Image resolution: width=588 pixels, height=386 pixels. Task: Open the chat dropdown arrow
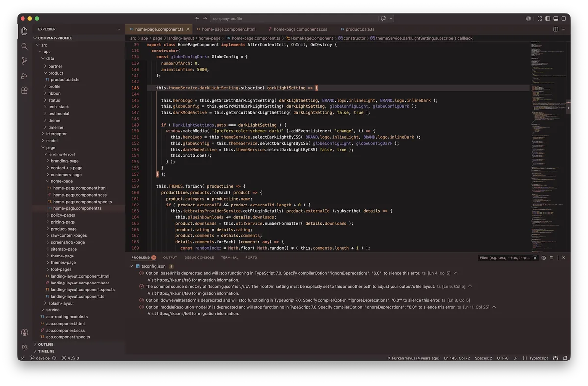(x=391, y=18)
